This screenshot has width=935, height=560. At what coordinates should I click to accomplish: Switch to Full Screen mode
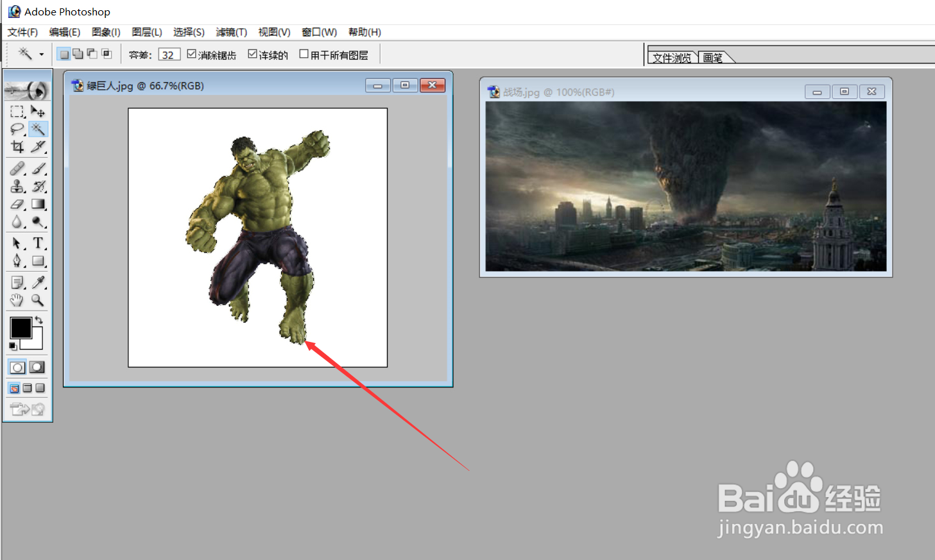point(40,388)
